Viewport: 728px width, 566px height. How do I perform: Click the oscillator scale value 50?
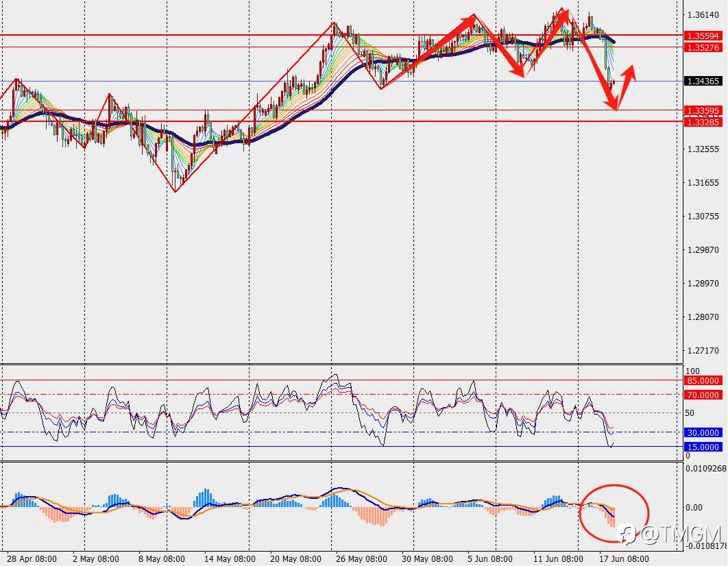[690, 413]
